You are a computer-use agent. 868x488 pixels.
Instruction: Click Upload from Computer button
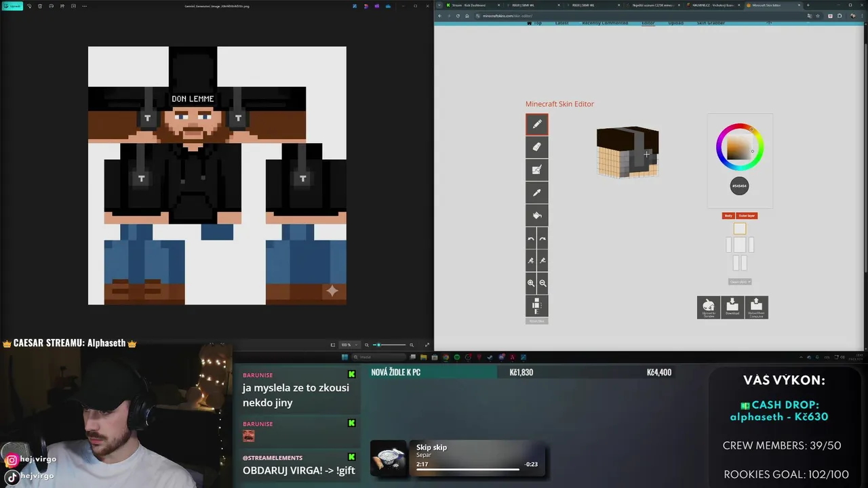coord(756,307)
